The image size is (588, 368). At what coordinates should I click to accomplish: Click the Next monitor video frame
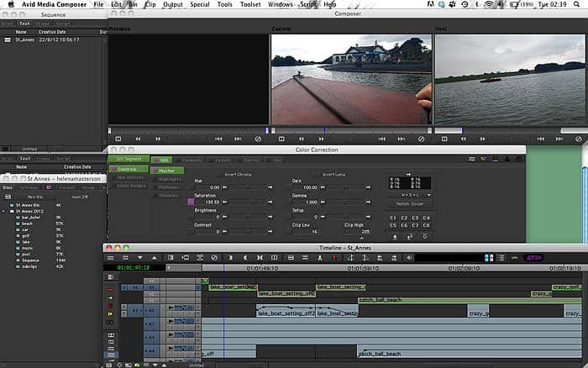(510, 79)
